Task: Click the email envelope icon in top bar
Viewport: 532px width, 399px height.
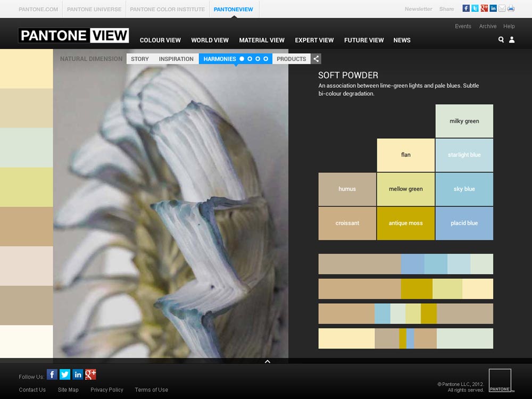Action: tap(502, 9)
